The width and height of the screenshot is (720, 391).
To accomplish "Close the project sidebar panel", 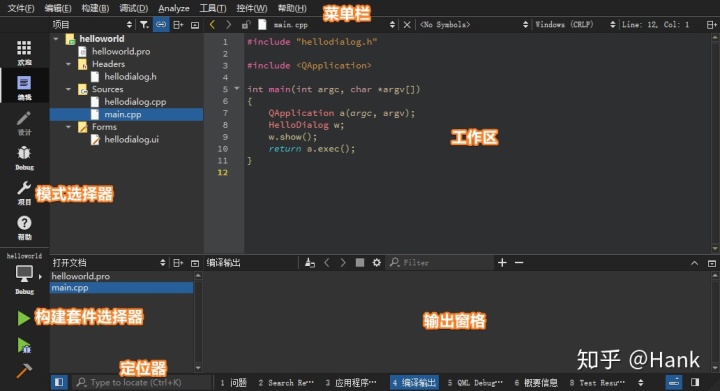I will 195,25.
